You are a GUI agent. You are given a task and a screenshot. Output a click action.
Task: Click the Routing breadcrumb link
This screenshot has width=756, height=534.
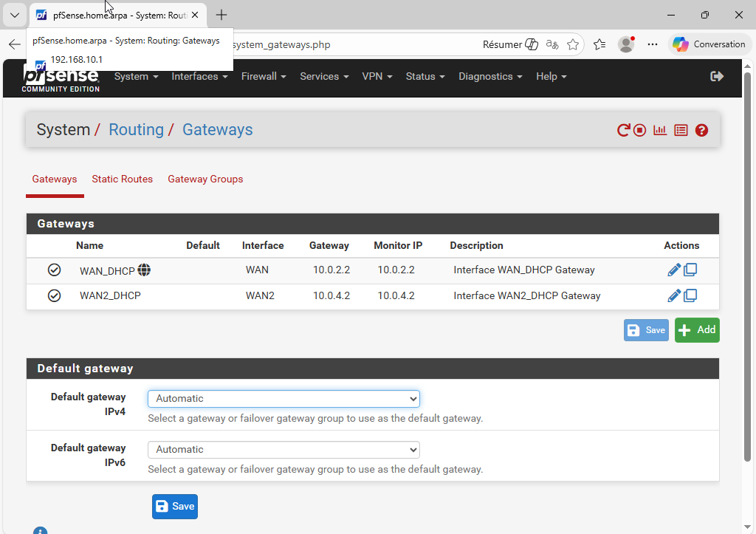(x=136, y=130)
